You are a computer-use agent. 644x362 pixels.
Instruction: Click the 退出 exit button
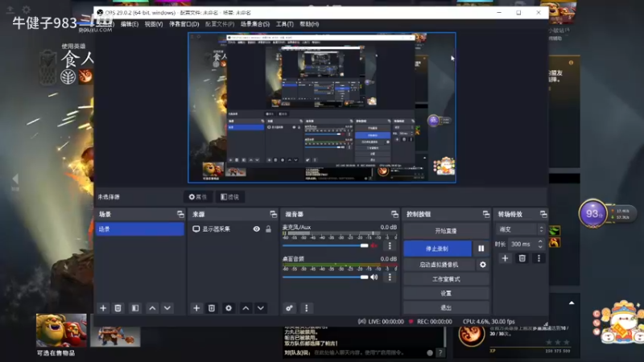[x=446, y=307]
